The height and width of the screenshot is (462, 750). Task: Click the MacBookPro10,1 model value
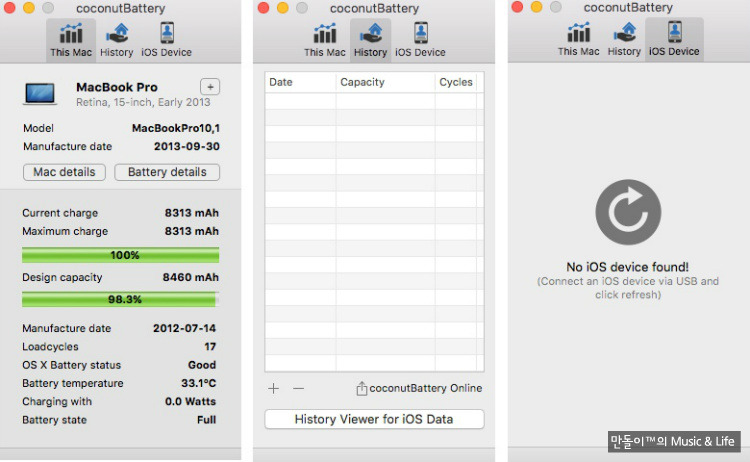[x=176, y=128]
